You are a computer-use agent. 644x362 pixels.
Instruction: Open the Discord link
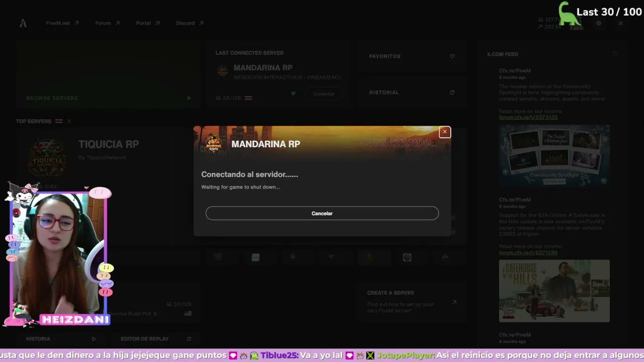coord(190,23)
